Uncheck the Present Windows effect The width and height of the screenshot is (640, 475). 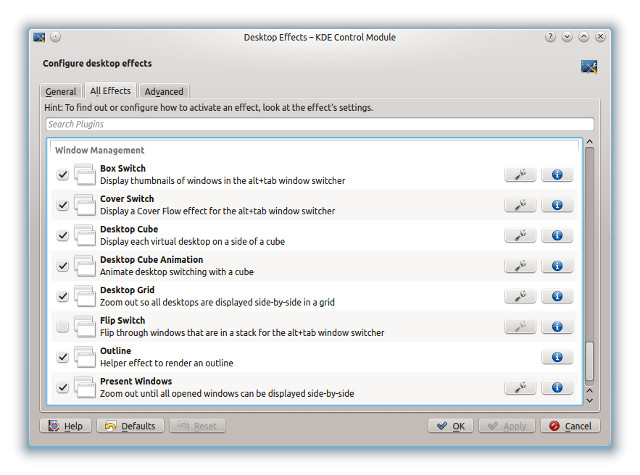(63, 387)
